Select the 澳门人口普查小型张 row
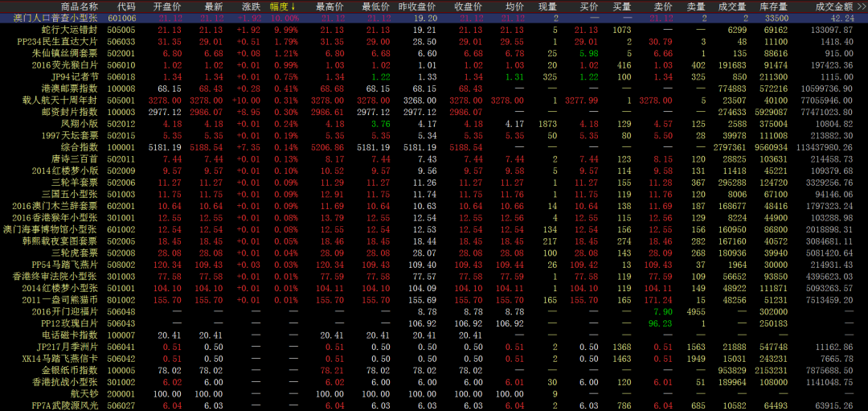This screenshot has width=868, height=411. click(x=434, y=18)
